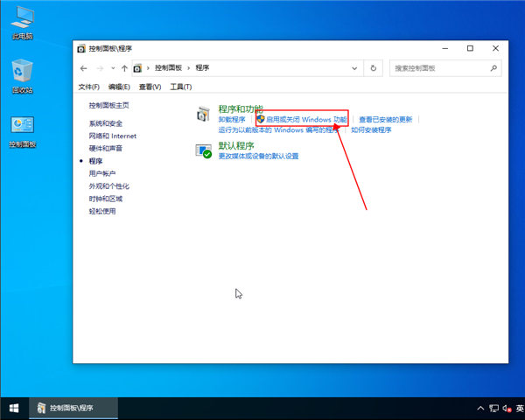This screenshot has width=525, height=420.
Task: Go up one level with up arrow
Action: [125, 68]
